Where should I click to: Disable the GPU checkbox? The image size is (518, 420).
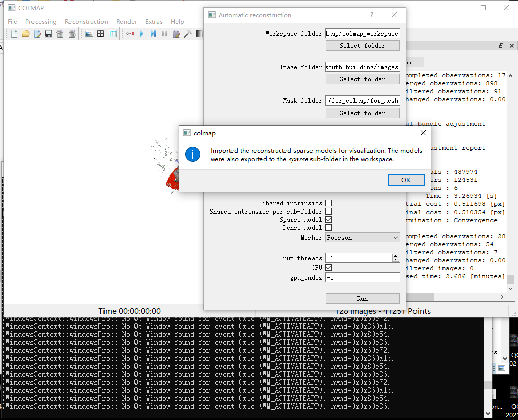pos(329,268)
